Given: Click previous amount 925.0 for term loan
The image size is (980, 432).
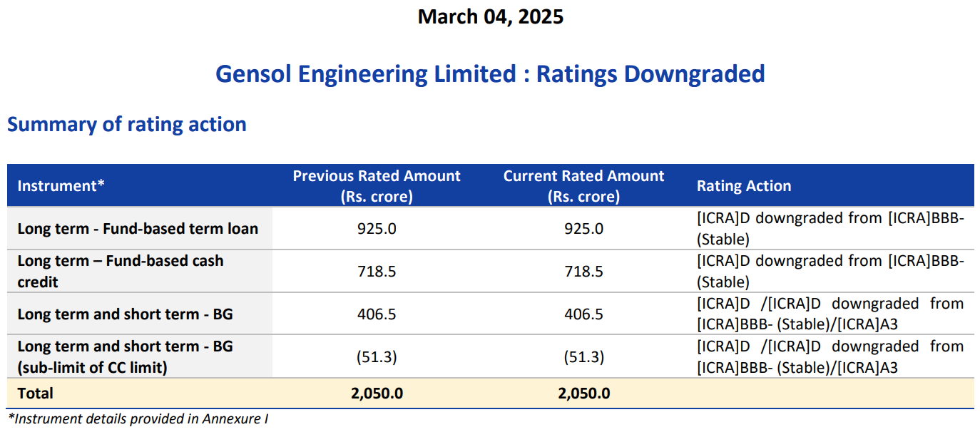Looking at the screenshot, I should click(x=377, y=229).
